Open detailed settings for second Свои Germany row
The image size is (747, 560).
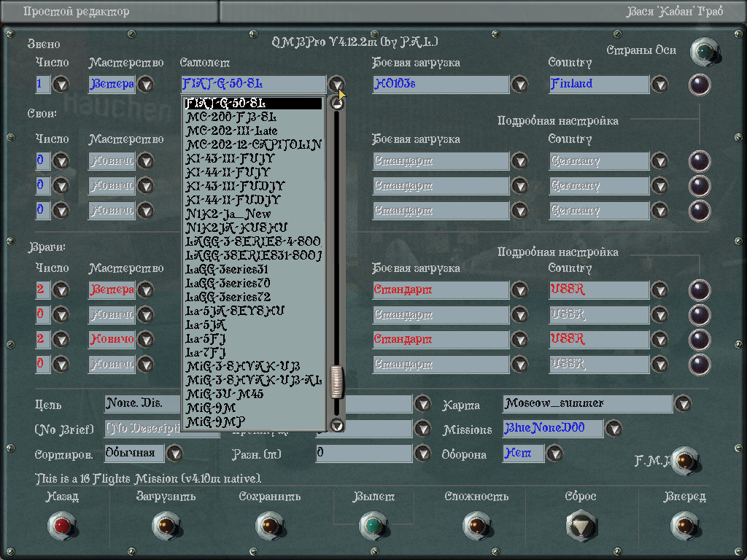(700, 186)
